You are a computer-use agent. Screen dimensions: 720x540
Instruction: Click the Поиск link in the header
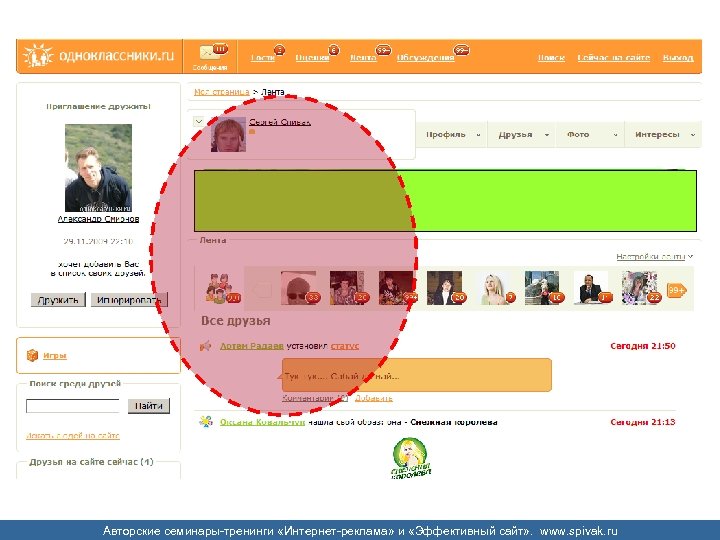point(551,58)
